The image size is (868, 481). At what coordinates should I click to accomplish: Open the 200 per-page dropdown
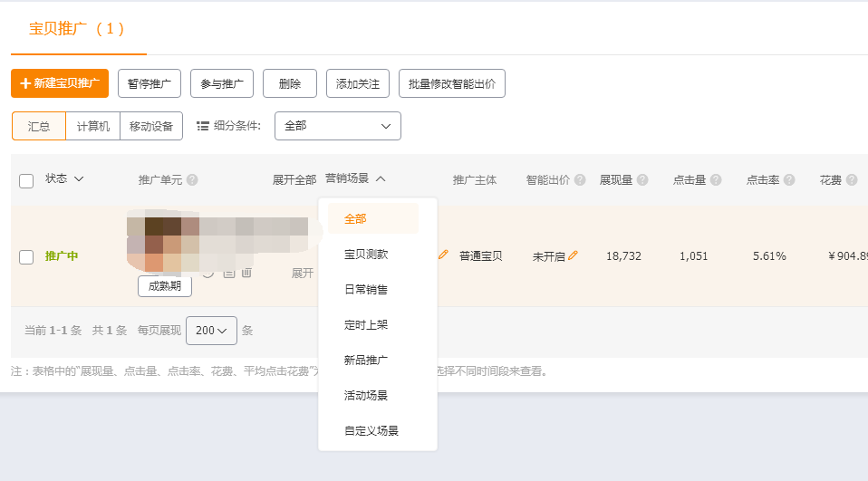pyautogui.click(x=211, y=331)
